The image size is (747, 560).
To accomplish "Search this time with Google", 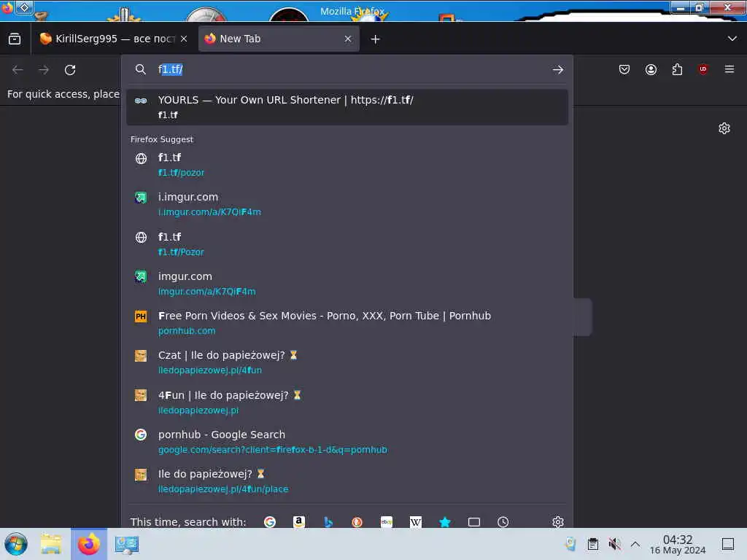I will 270,522.
